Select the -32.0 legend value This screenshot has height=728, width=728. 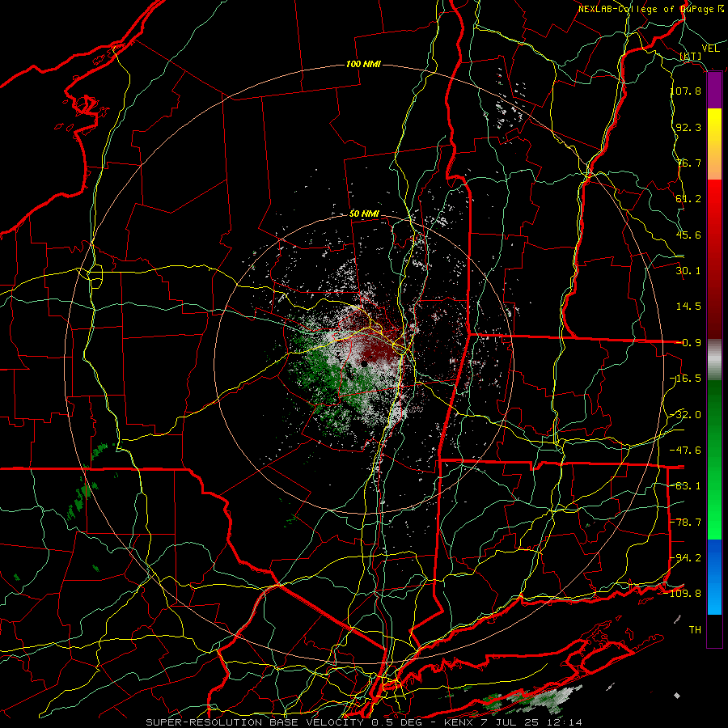tap(686, 415)
